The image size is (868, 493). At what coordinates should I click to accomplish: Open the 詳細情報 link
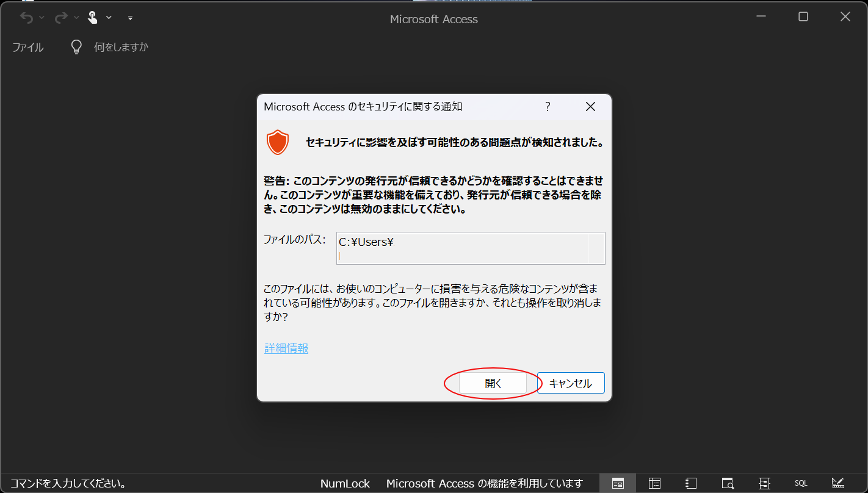click(286, 348)
